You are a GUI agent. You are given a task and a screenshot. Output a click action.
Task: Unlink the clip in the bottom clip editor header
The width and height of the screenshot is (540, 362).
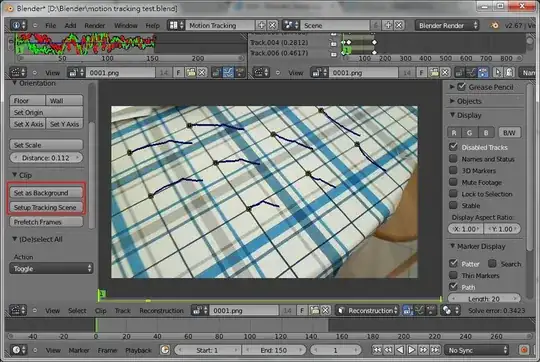click(326, 311)
